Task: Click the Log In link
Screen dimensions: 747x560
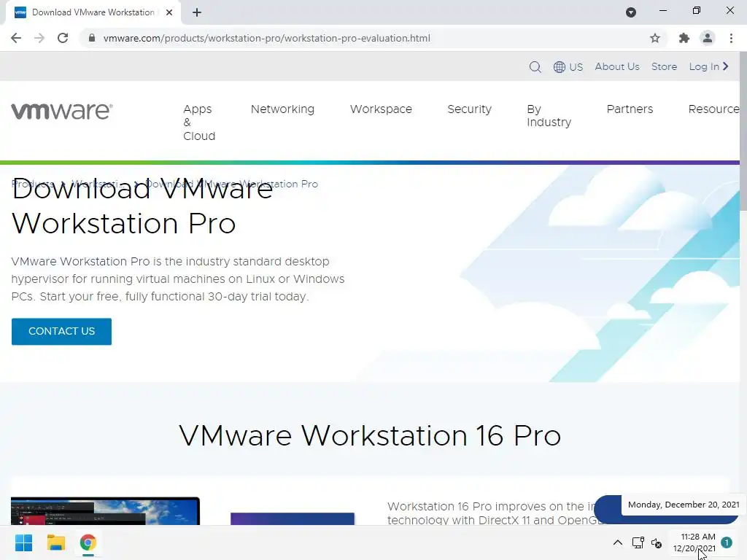Action: click(x=708, y=66)
